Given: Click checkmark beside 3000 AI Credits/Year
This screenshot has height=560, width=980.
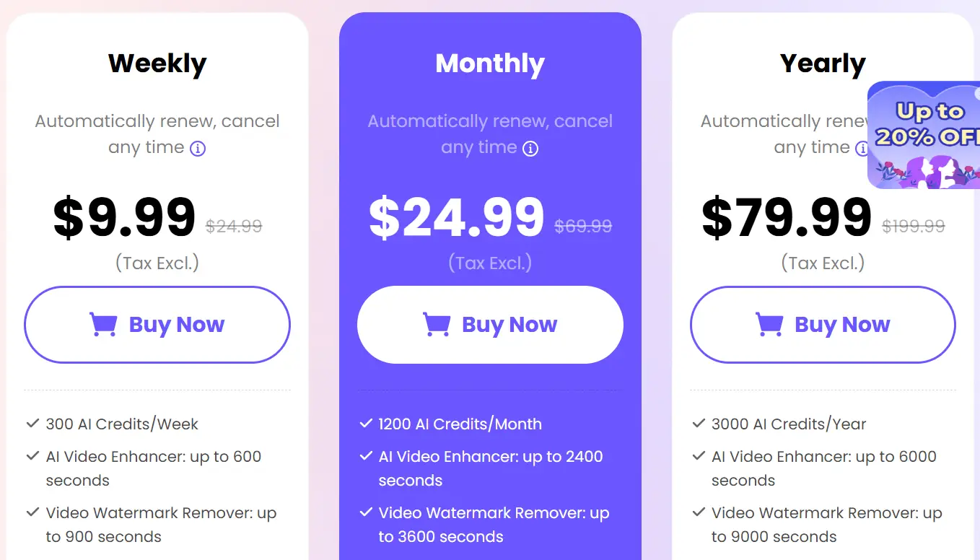Looking at the screenshot, I should coord(699,424).
